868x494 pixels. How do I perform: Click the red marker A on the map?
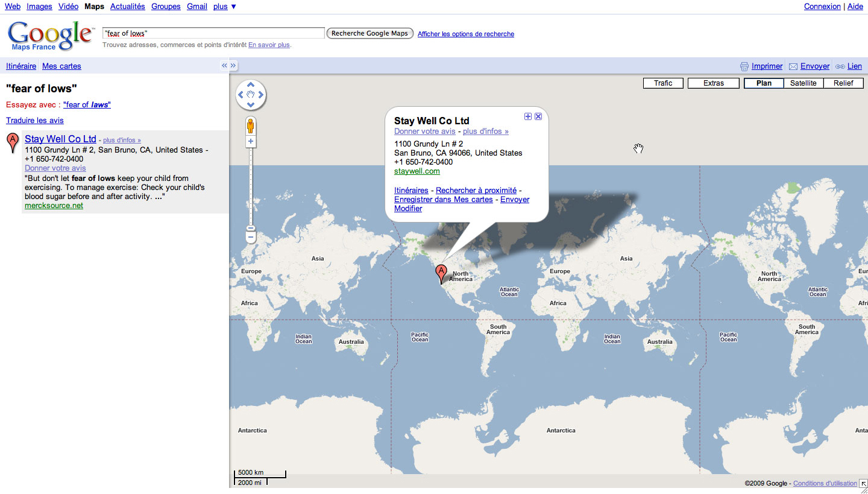[x=442, y=274]
